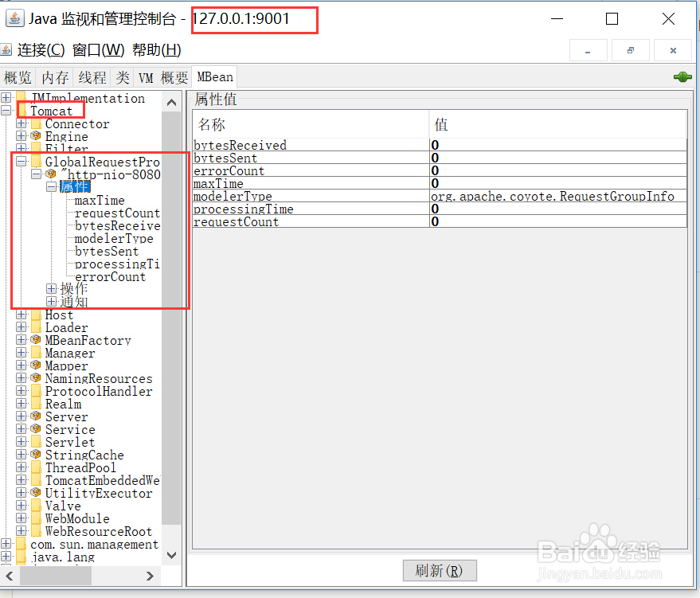
Task: Select the MBeanFactory bean icon
Action: click(x=36, y=340)
